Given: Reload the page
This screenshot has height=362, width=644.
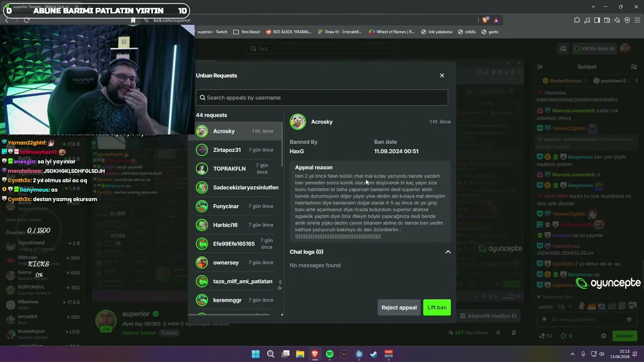Looking at the screenshot, I should [27, 20].
